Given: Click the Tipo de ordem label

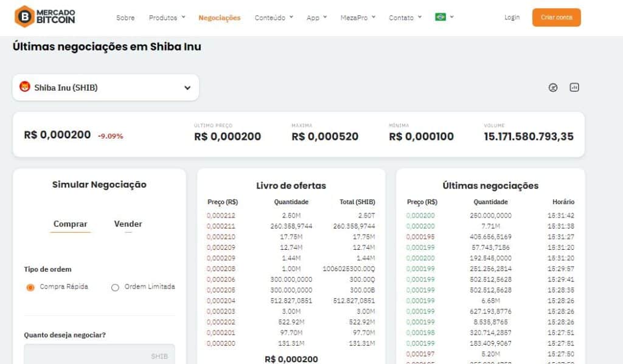Looking at the screenshot, I should click(47, 269).
